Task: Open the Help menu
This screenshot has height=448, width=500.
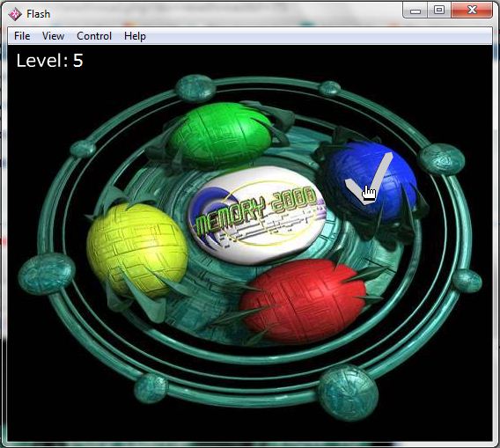Action: (x=135, y=36)
